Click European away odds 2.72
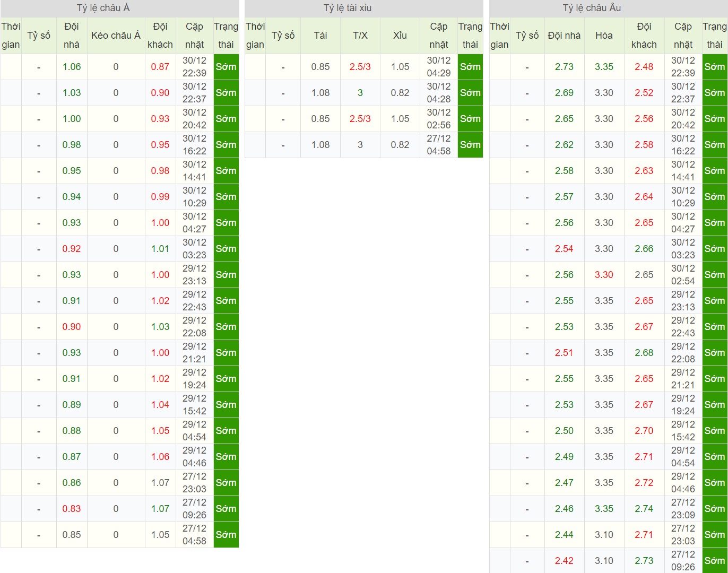 tap(644, 483)
